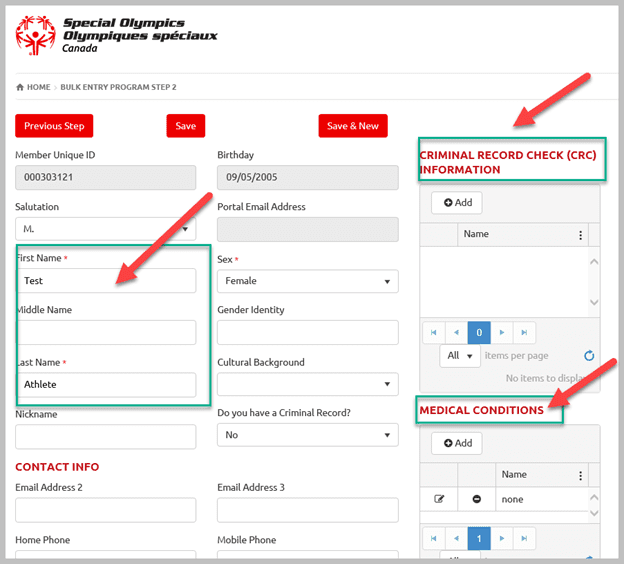Go to next page in Medical pager
Screen dimensions: 624x564
pos(502,539)
